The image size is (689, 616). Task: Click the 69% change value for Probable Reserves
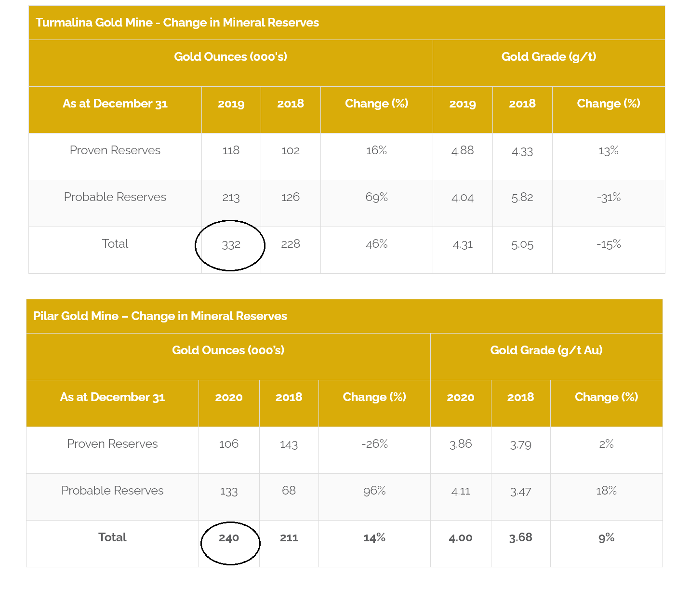point(376,197)
